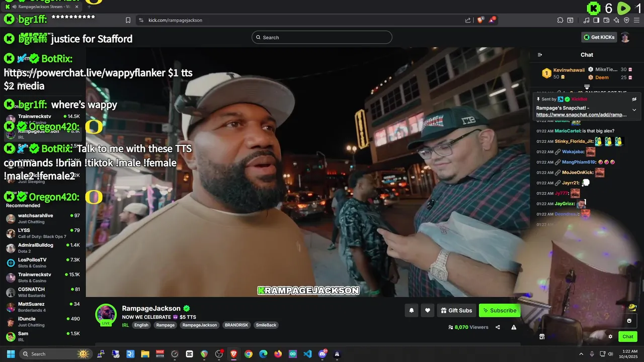Send message with the green Chat button
644x362 pixels.
[628, 337]
